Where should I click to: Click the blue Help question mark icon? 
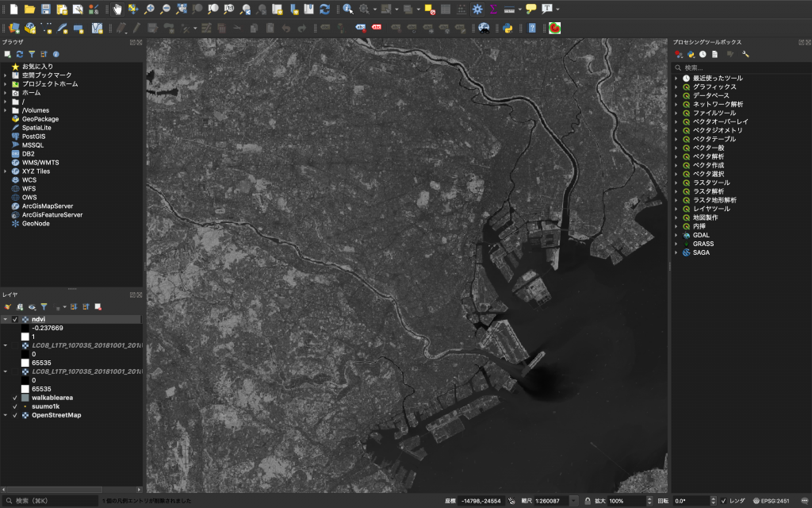point(532,28)
